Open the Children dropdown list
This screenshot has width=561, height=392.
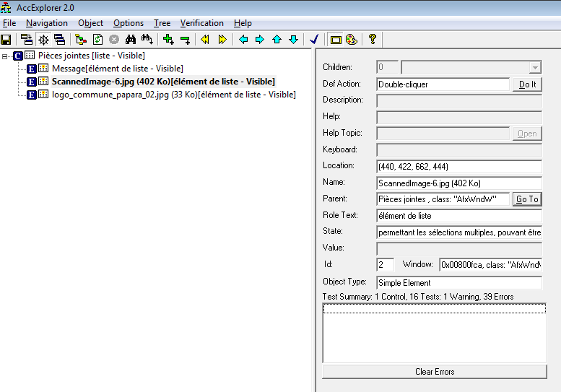(535, 68)
